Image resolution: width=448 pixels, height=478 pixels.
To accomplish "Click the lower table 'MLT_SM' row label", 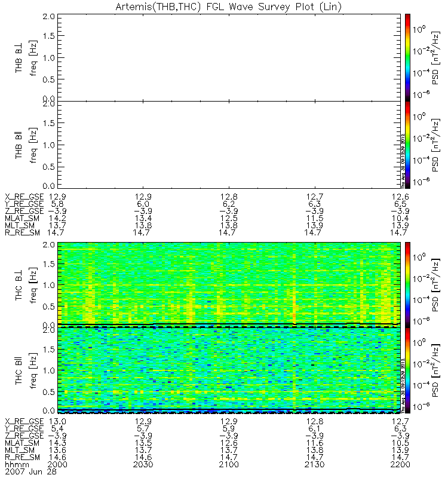I will point(20,450).
